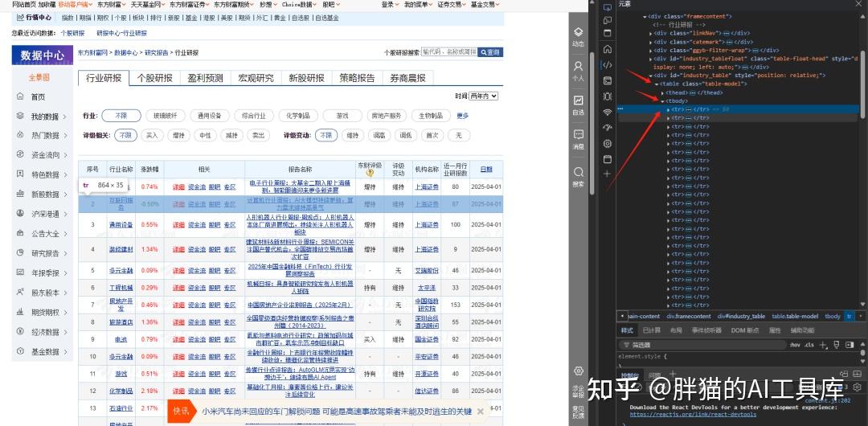Viewport: 868px width, 426px height.
Task: Open the 自选 chart icon in sidebar
Action: (x=578, y=104)
